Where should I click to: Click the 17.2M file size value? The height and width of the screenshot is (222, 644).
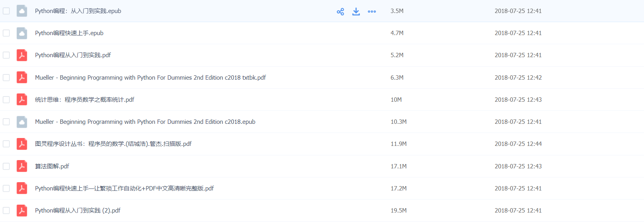tap(398, 188)
